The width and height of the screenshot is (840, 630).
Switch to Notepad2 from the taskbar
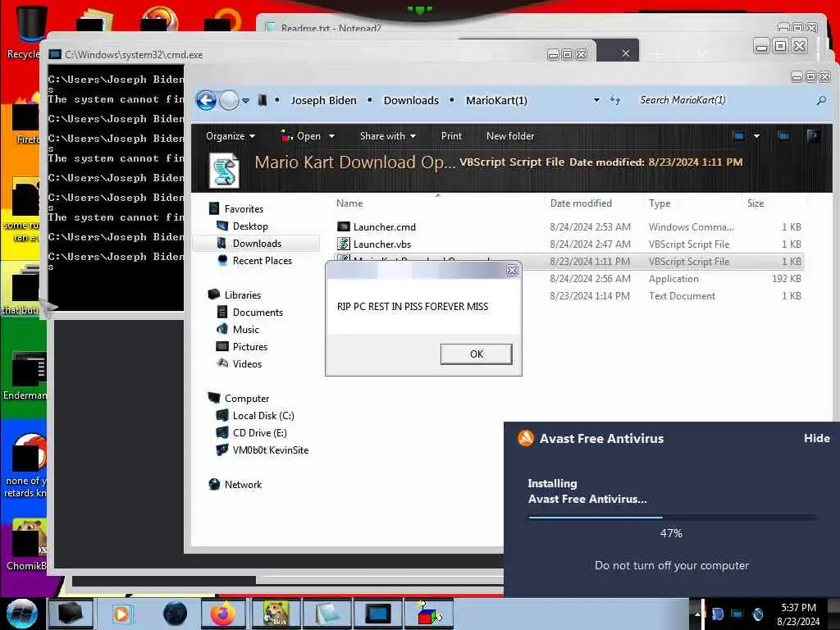pyautogui.click(x=326, y=614)
